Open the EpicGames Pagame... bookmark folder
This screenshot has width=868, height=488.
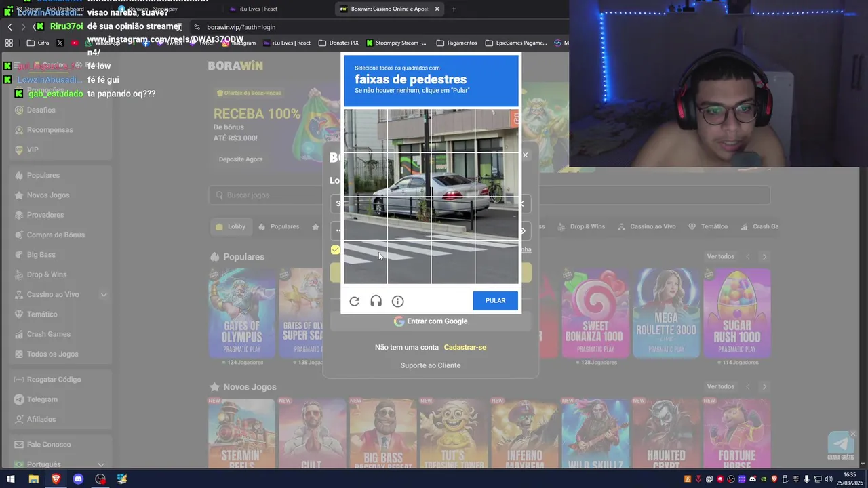516,43
